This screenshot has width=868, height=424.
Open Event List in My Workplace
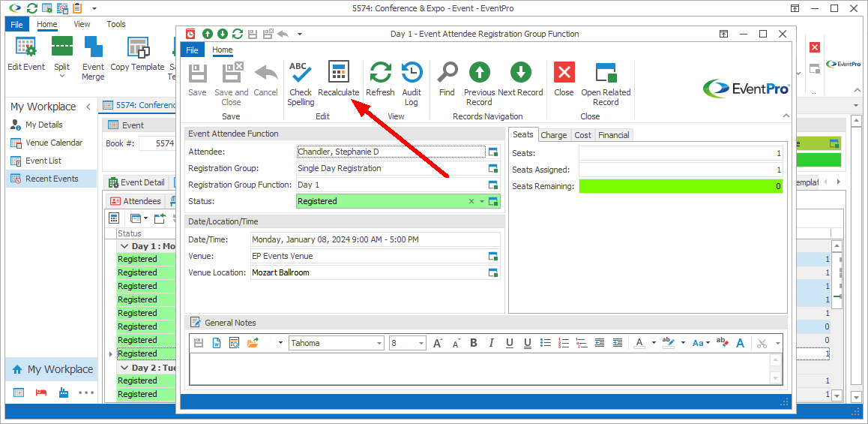(x=52, y=161)
